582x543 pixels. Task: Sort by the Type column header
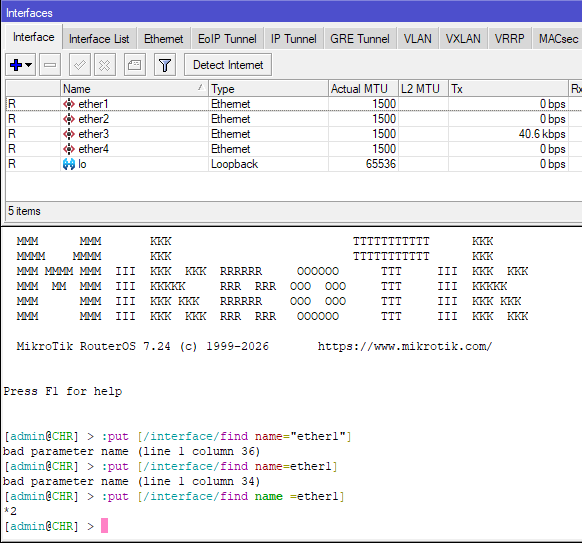pos(268,89)
